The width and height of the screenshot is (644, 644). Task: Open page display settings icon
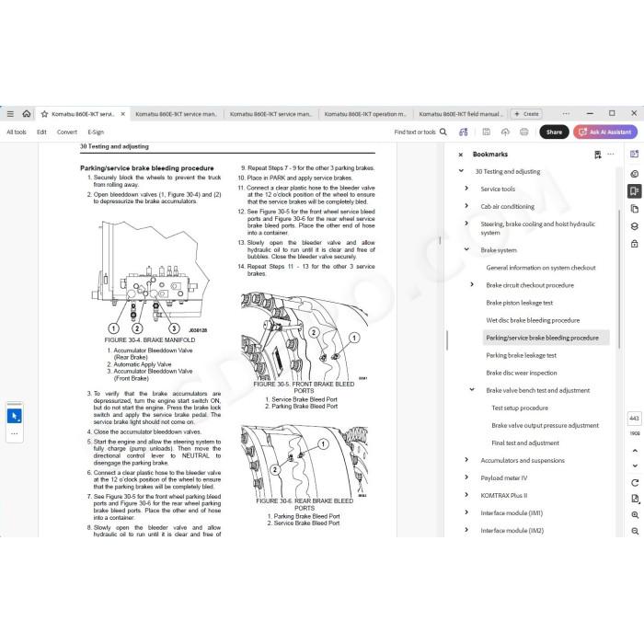pos(635,499)
